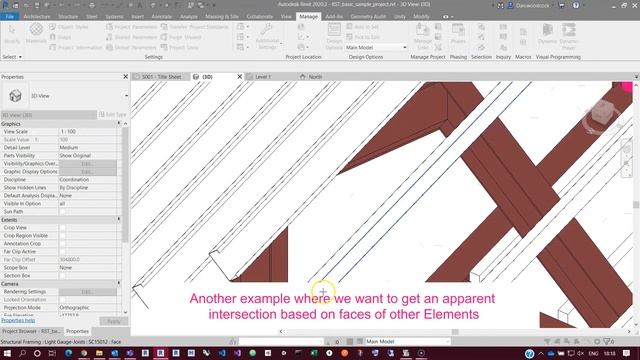
Task: Click Purge Unused
Action: click(x=181, y=37)
